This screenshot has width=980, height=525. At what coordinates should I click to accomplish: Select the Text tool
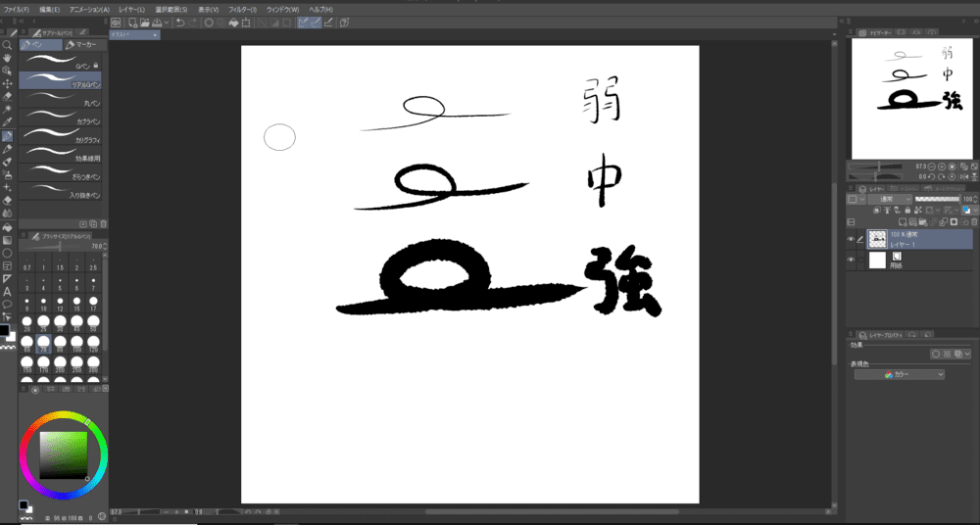7,292
